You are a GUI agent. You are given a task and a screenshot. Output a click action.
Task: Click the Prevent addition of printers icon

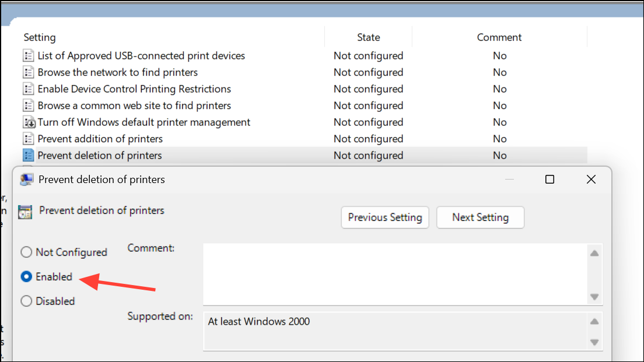29,139
